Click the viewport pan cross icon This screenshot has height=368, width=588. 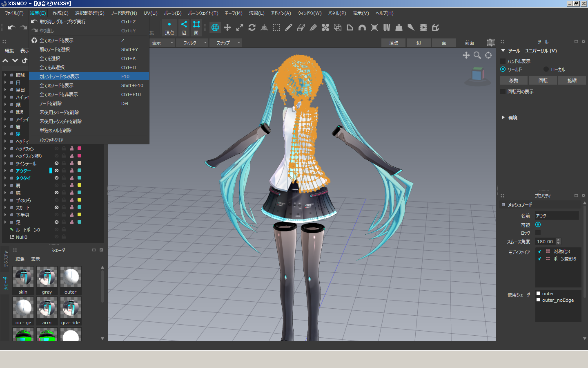[x=466, y=55]
